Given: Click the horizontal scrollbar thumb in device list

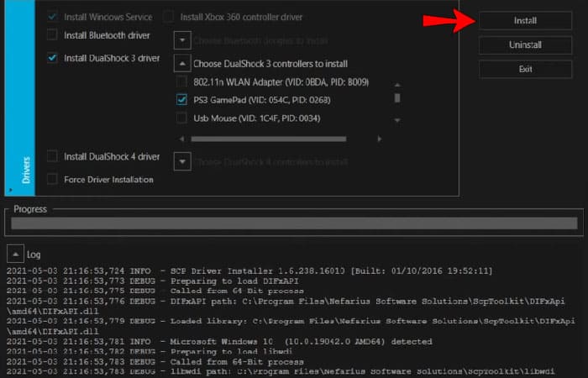Looking at the screenshot, I should coord(269,139).
